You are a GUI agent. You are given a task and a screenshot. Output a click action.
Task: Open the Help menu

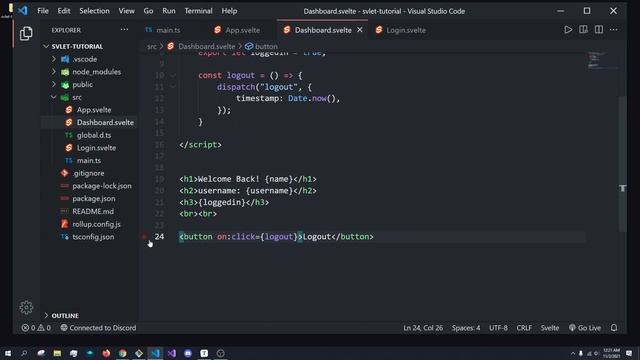tap(229, 11)
